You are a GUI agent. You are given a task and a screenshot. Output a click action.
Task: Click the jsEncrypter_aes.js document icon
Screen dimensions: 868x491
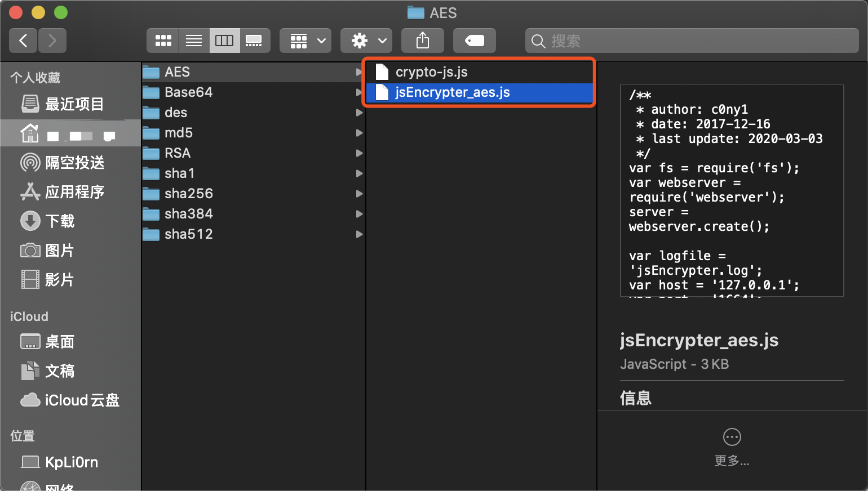pos(382,92)
